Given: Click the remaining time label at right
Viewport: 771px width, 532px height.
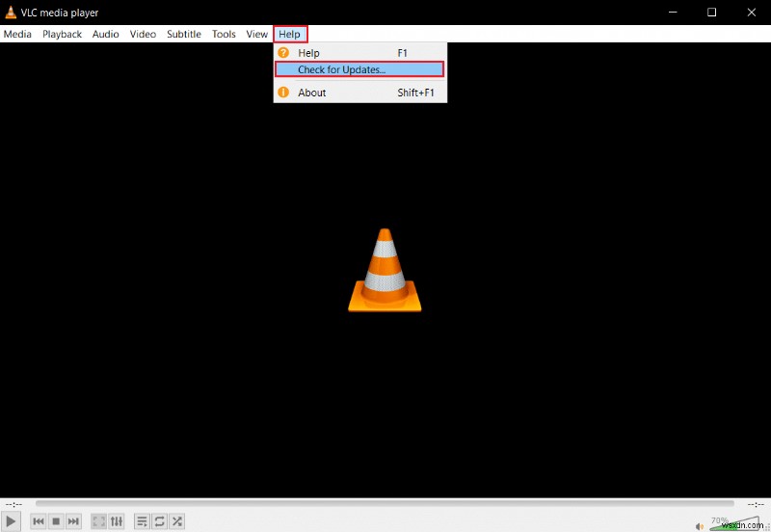Looking at the screenshot, I should (x=756, y=504).
